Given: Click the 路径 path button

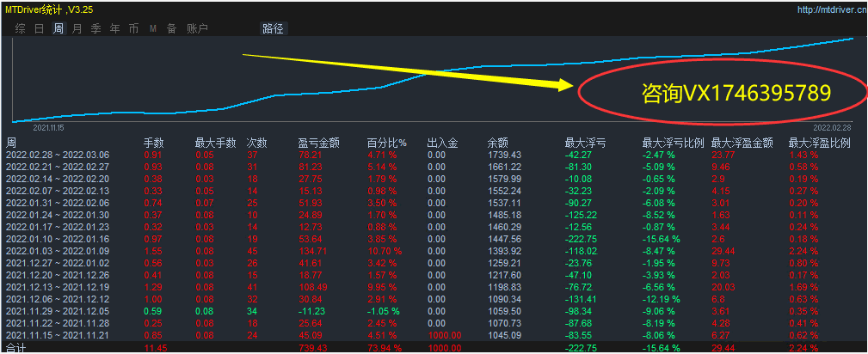Looking at the screenshot, I should click(273, 28).
